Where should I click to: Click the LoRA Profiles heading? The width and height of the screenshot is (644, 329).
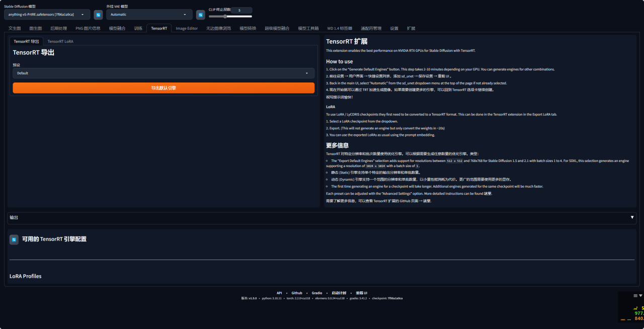26,276
